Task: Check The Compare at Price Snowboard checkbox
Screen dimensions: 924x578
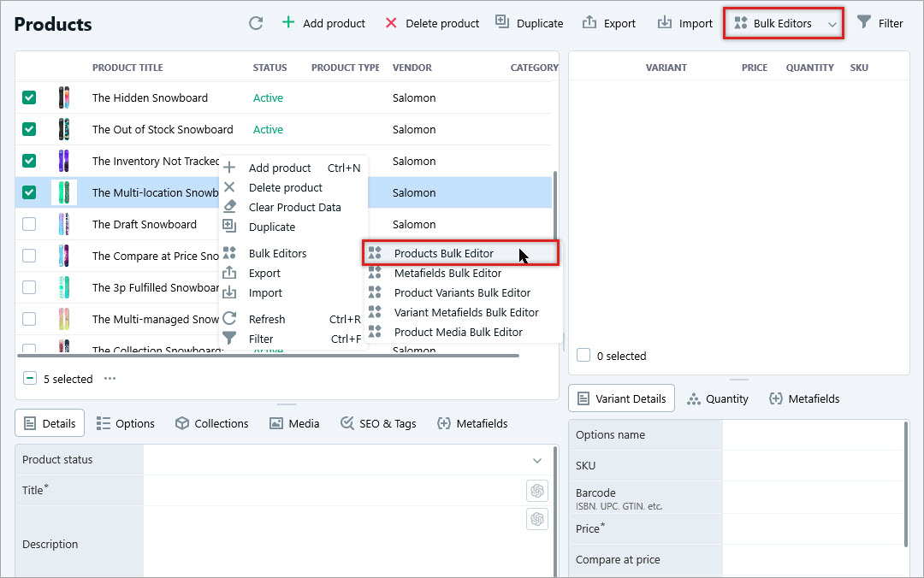Action: coord(29,256)
